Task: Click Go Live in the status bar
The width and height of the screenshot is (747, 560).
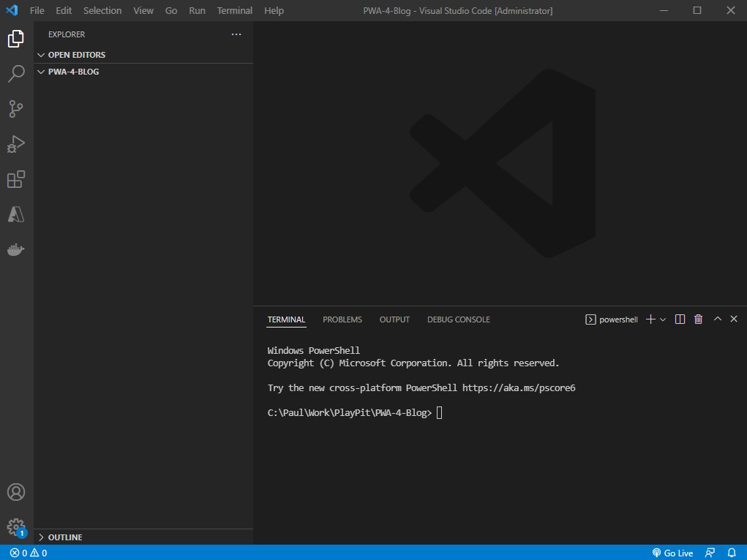Action: 672,553
